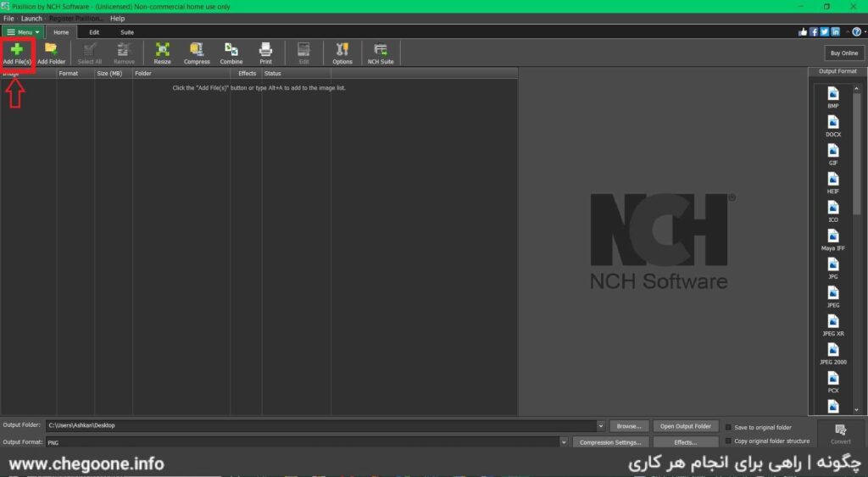868x477 pixels.
Task: Select JPG in the Output Format list
Action: coord(832,269)
